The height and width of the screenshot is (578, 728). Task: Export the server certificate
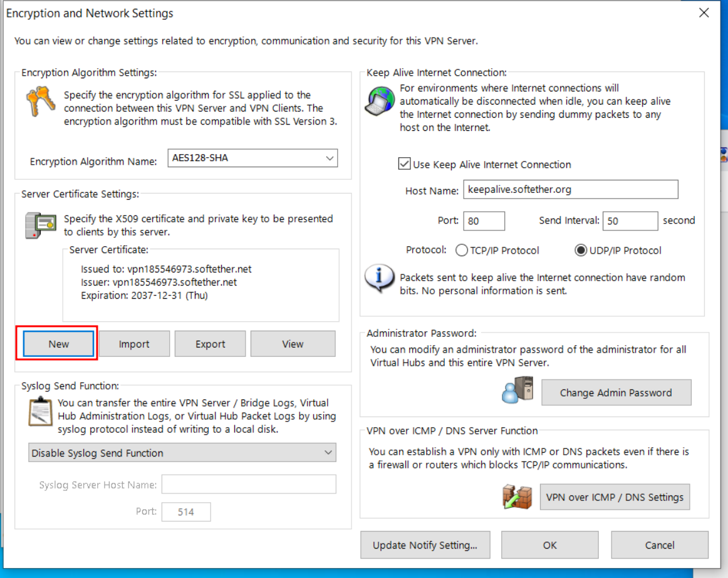point(211,344)
